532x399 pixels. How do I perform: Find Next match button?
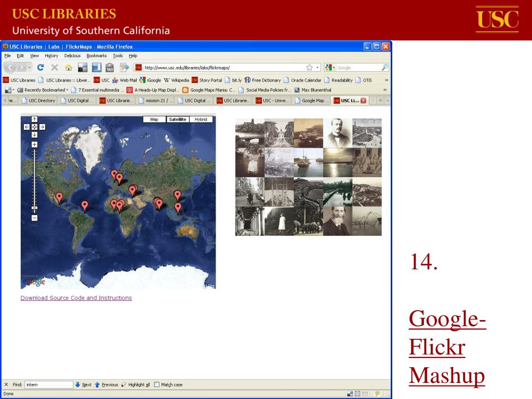point(84,384)
